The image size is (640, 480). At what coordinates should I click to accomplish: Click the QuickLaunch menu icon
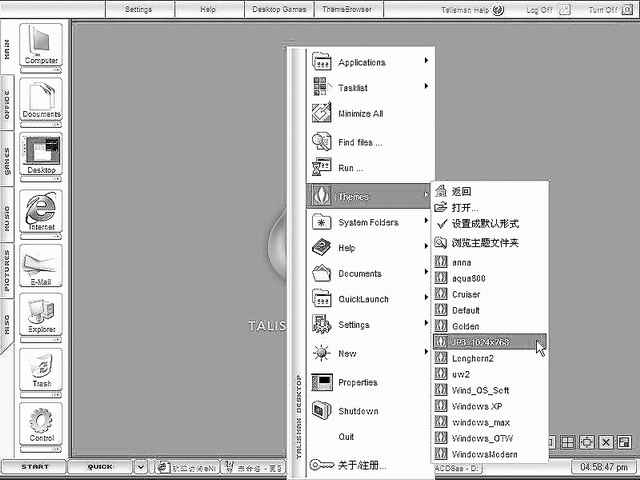[x=322, y=298]
